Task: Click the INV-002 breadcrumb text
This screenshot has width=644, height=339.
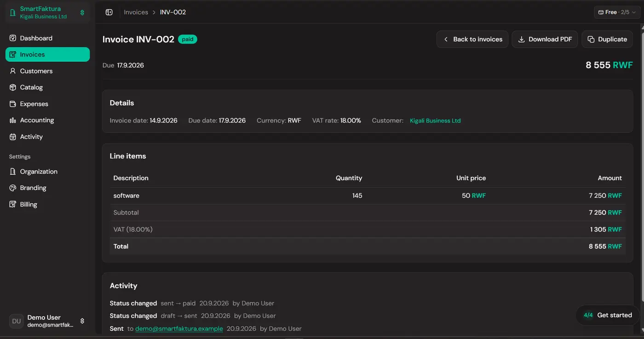Action: 173,12
